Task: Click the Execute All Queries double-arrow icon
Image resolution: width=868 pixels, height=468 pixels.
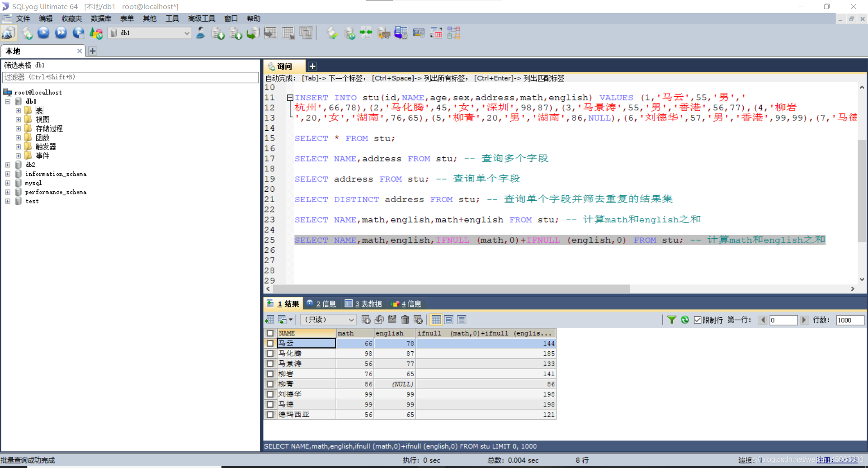Action: point(61,33)
